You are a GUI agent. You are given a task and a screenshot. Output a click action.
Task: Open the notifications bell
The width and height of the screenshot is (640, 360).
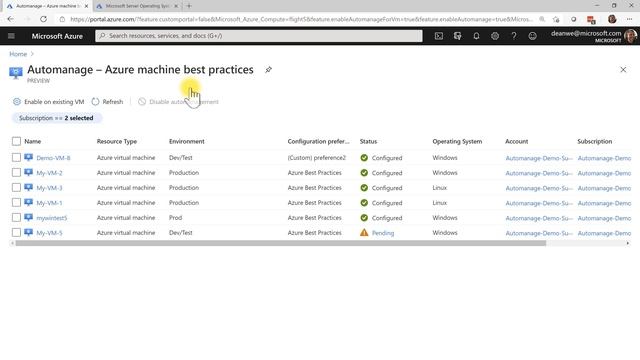(x=476, y=36)
